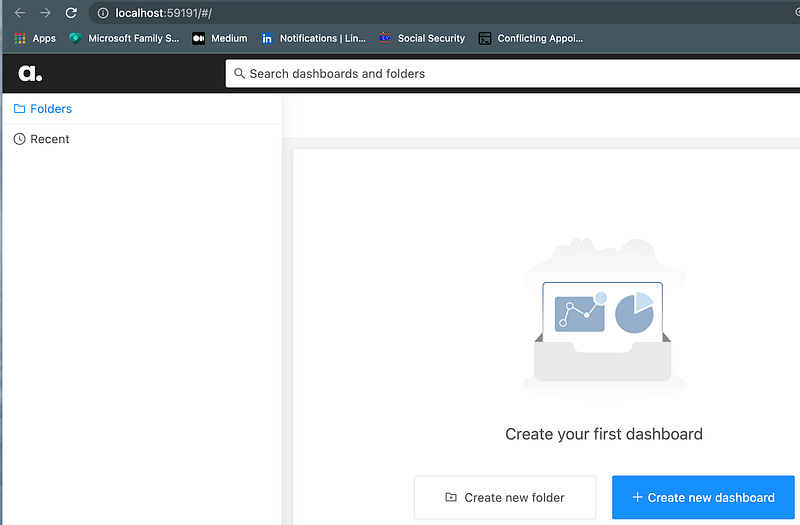Click the empty-state dashboard illustration
This screenshot has width=800, height=525.
coord(604,318)
